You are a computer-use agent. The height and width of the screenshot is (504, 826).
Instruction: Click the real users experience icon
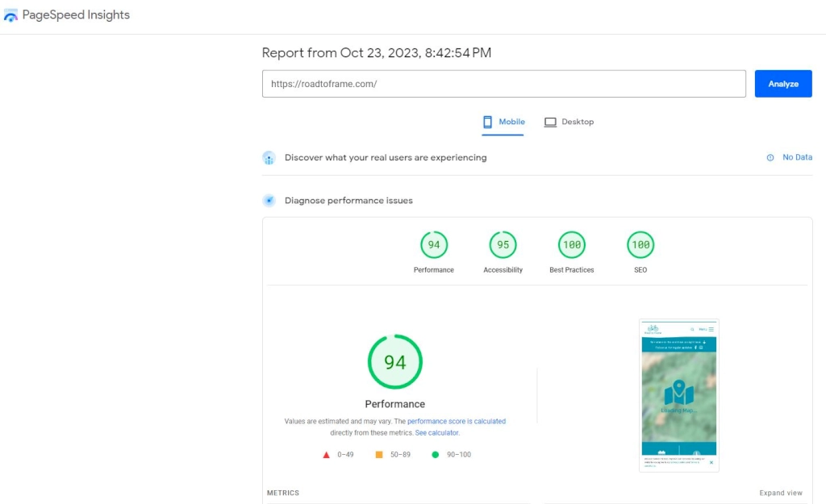click(x=269, y=158)
